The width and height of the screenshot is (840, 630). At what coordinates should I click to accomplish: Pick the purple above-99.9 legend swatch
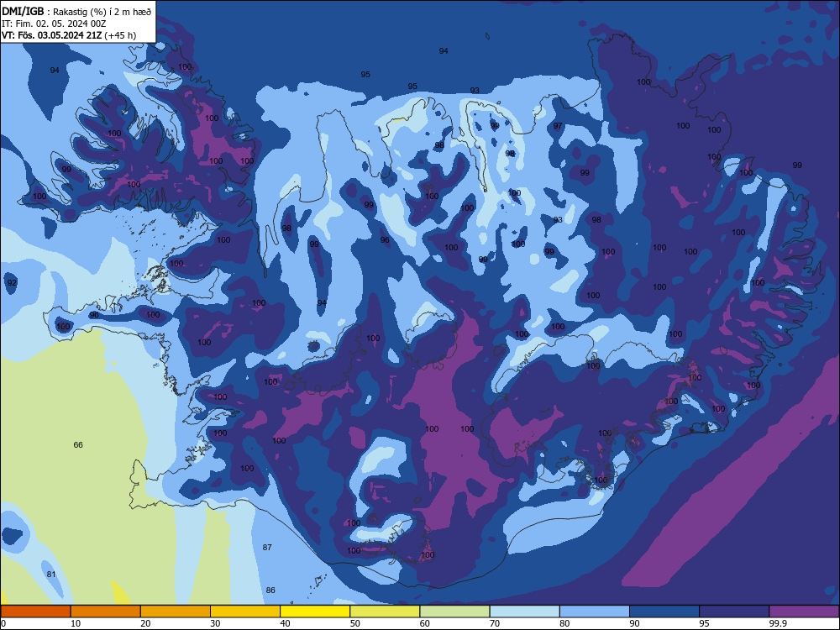click(x=804, y=612)
